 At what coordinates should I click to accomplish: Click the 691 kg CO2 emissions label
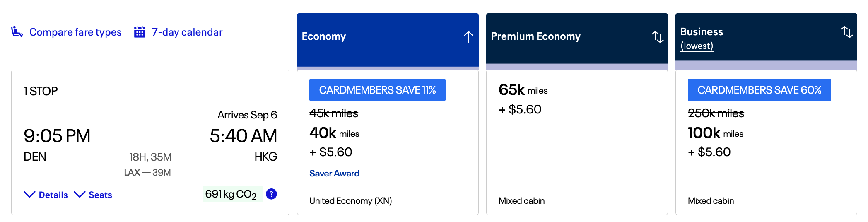click(231, 194)
